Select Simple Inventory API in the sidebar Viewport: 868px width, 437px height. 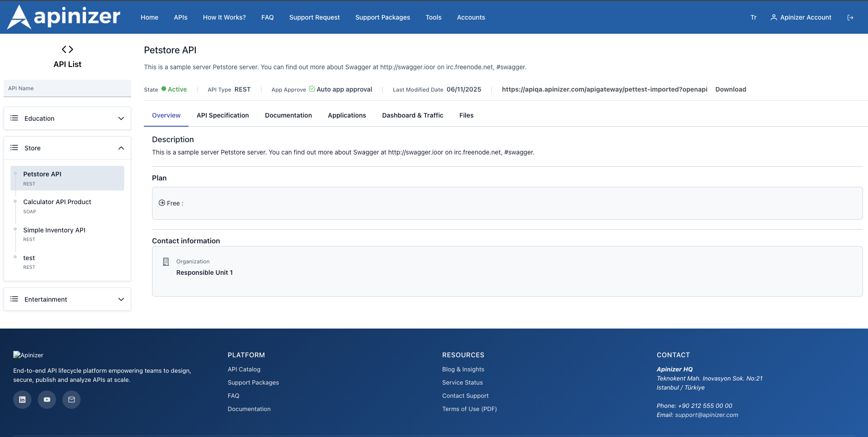(54, 230)
